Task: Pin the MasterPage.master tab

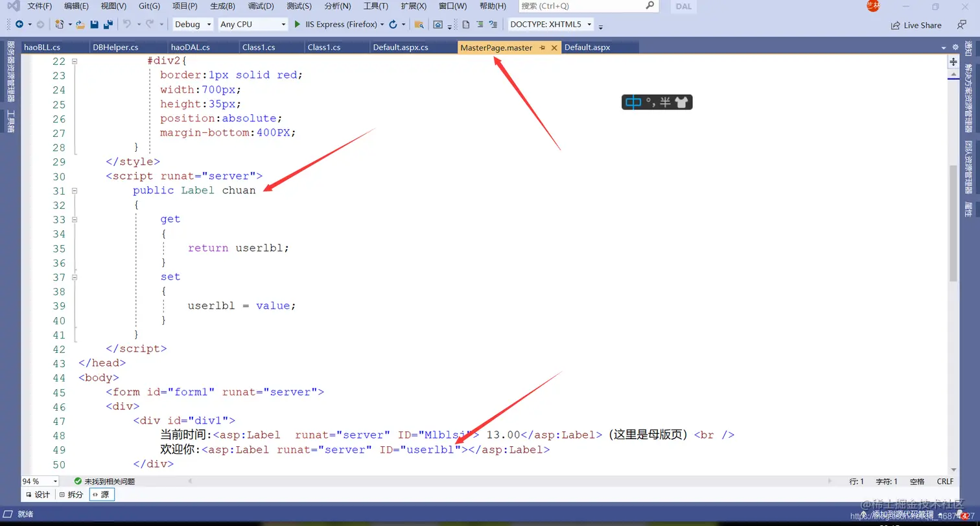Action: pos(542,48)
